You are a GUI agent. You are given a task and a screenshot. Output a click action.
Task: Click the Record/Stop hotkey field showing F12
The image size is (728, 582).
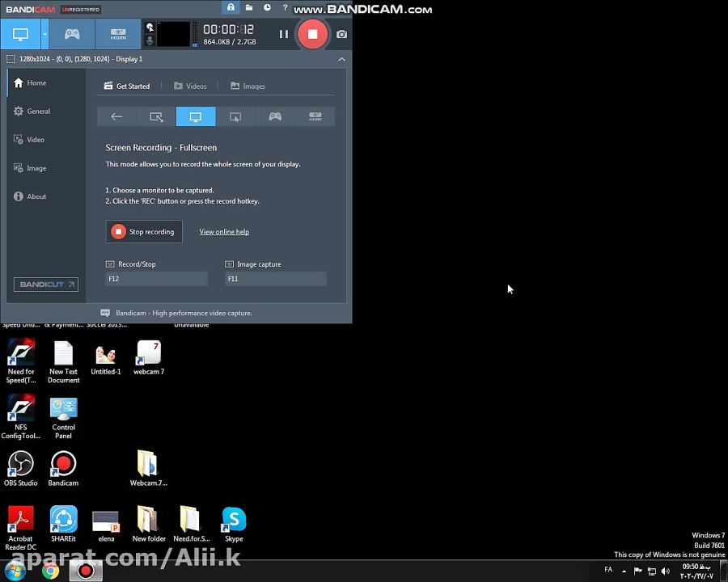pos(156,279)
